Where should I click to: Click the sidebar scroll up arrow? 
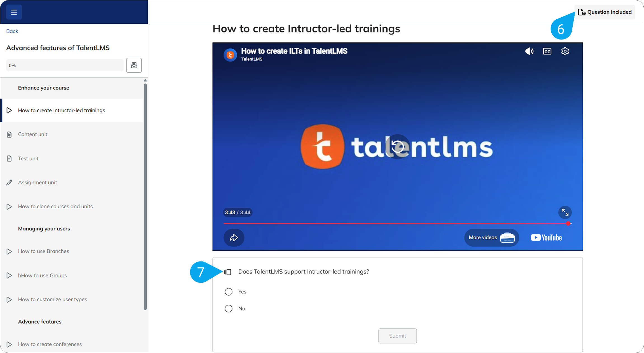pyautogui.click(x=145, y=80)
